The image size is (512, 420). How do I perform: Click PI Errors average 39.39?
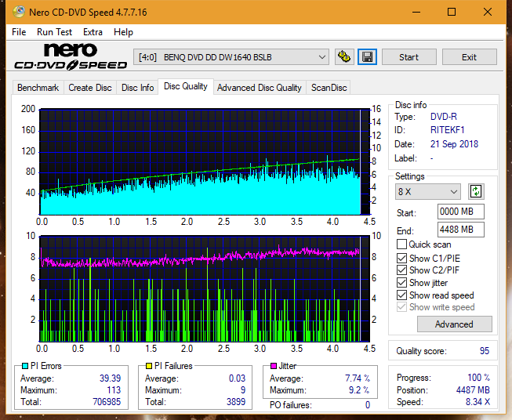pyautogui.click(x=110, y=378)
